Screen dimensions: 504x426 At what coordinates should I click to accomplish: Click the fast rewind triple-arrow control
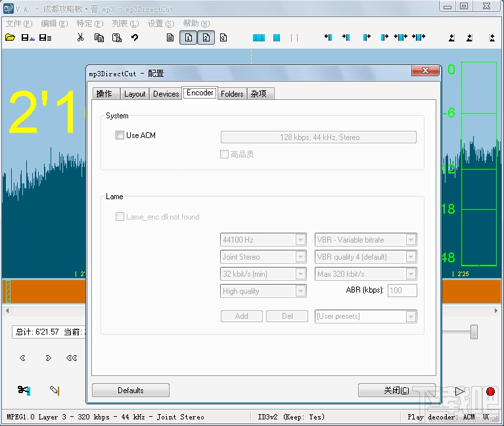[x=72, y=358]
